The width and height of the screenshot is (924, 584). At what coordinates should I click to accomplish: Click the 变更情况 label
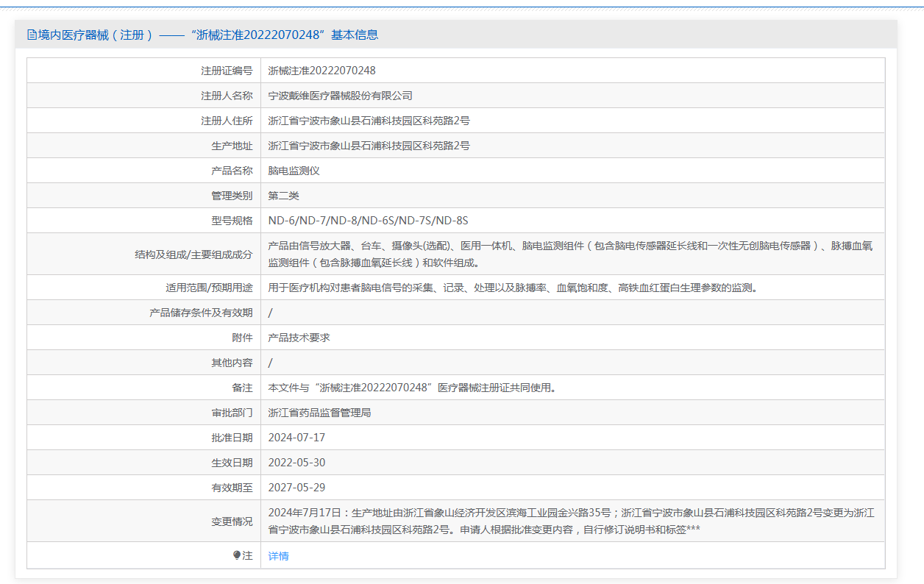(x=232, y=521)
